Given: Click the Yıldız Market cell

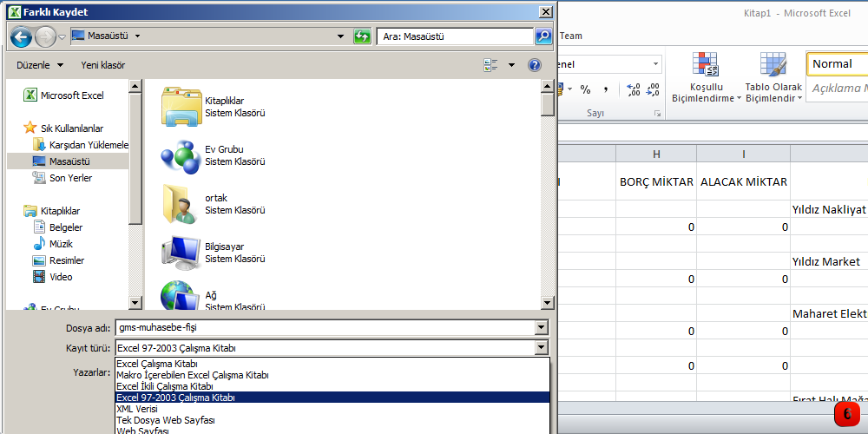Looking at the screenshot, I should [829, 261].
